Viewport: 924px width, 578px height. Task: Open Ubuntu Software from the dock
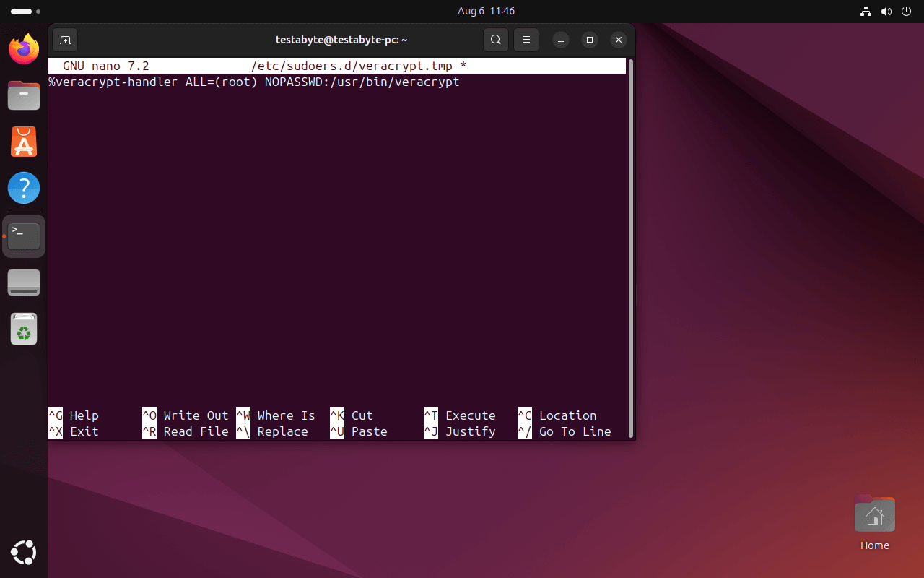pos(24,142)
